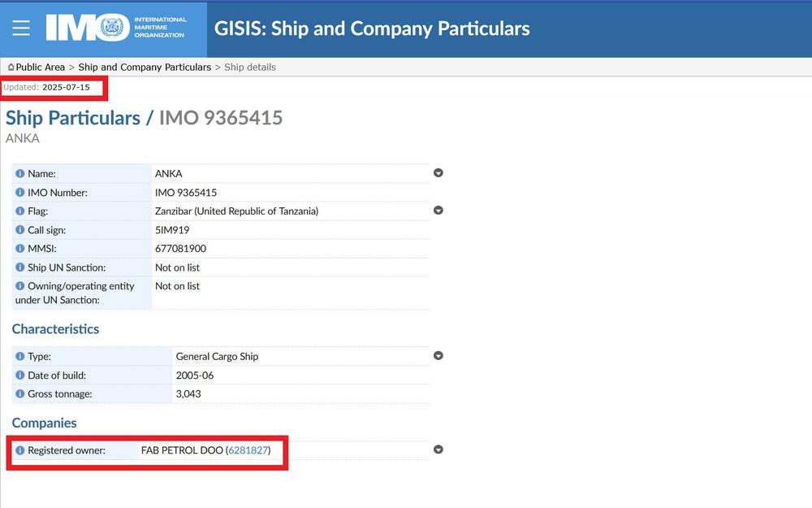This screenshot has width=812, height=508.
Task: Click the info icon beside Type
Action: click(x=20, y=357)
